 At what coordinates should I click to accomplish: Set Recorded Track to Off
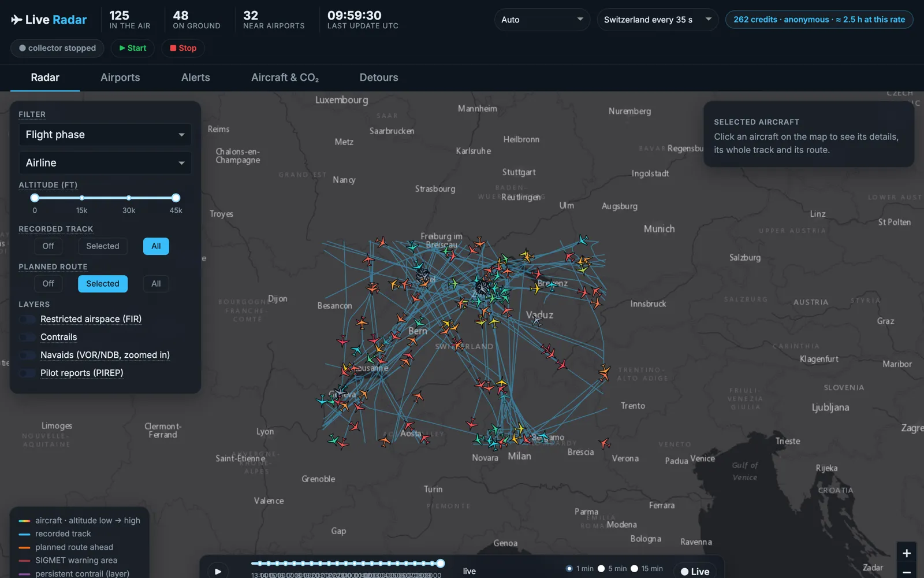tap(48, 246)
